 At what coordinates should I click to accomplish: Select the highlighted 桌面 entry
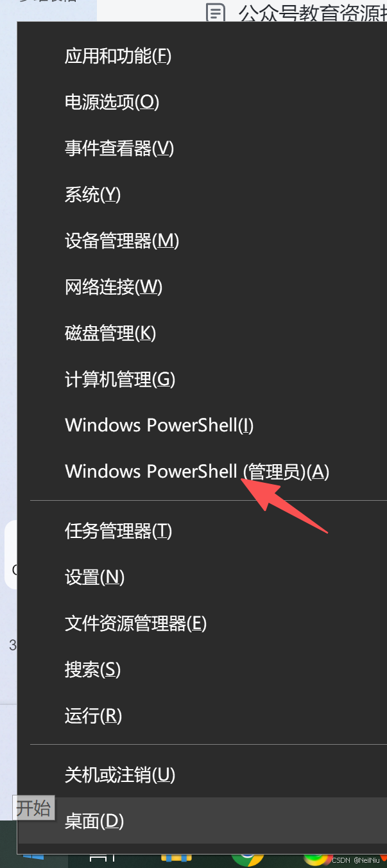click(x=202, y=821)
